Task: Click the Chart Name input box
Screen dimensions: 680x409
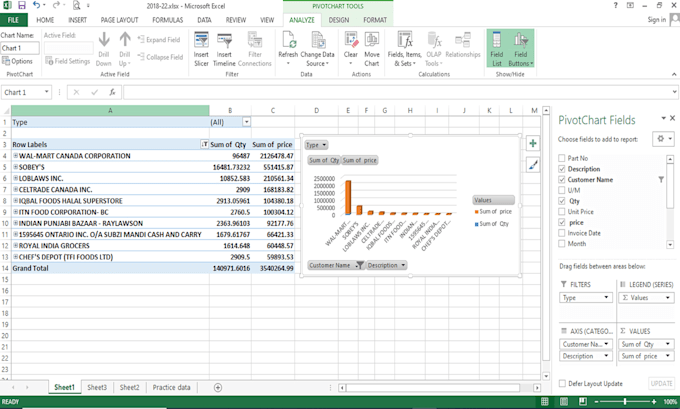Action: (x=20, y=48)
